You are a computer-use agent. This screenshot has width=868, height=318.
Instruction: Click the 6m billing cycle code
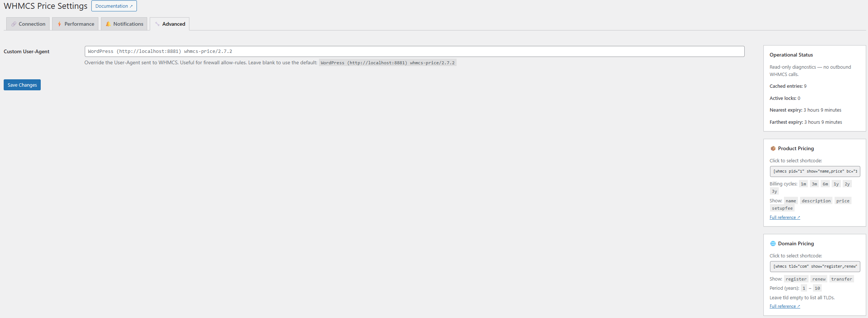[x=825, y=184]
